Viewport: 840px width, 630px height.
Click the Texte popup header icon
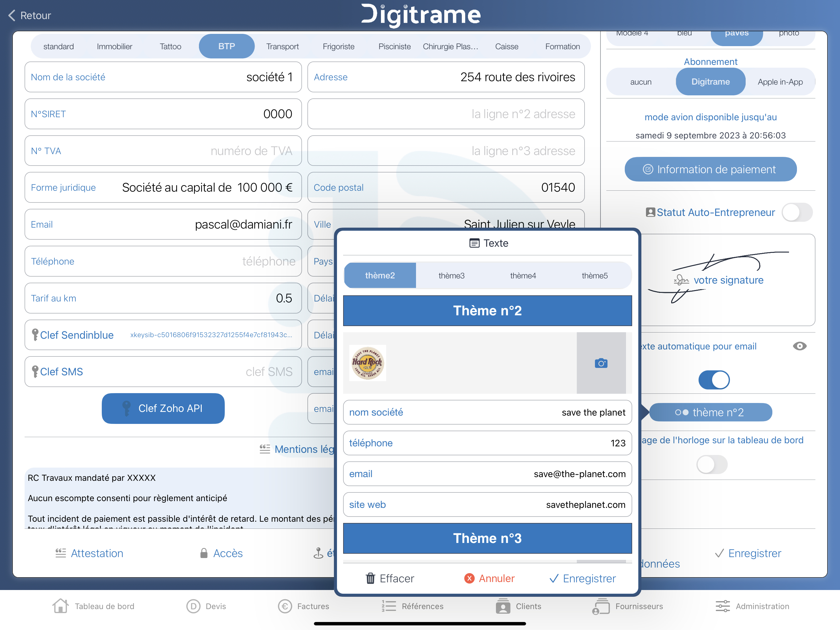point(474,243)
